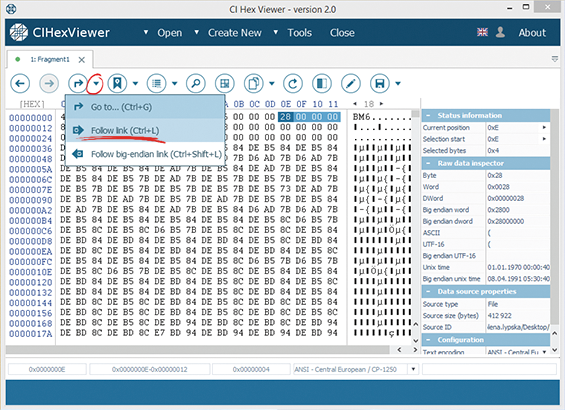Screen dimensions: 565x410
Task: Click offset address 000000EA
Action: pos(31,251)
